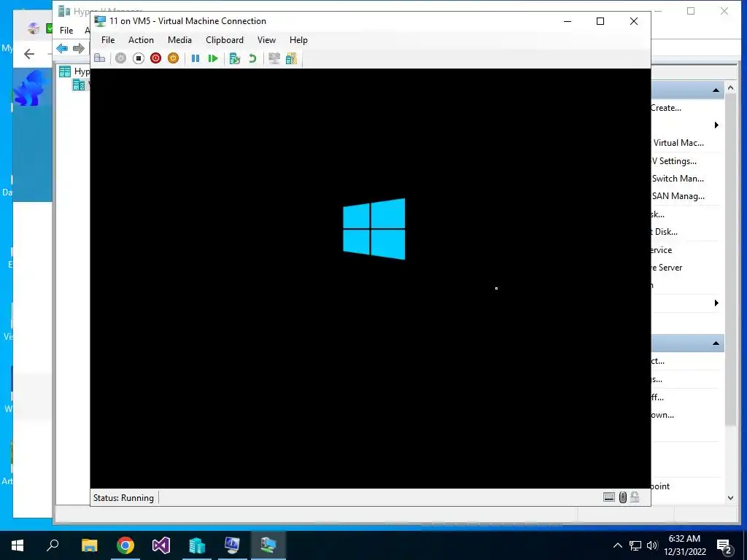Click the network tray icon
This screenshot has height=560, width=747.
pos(635,545)
